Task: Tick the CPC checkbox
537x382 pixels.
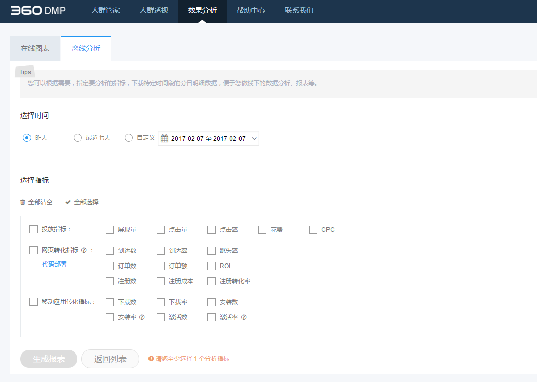Action: 313,230
